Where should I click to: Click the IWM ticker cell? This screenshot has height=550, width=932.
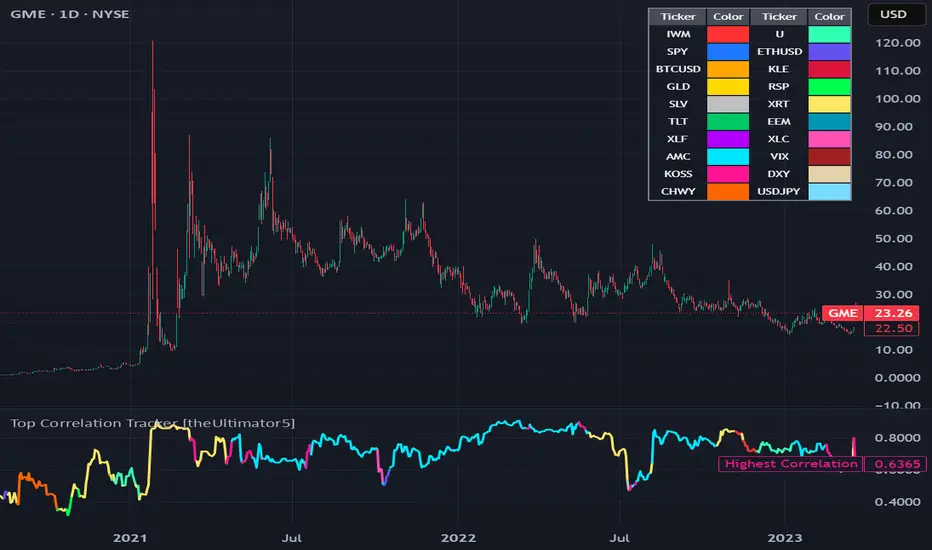(x=678, y=34)
